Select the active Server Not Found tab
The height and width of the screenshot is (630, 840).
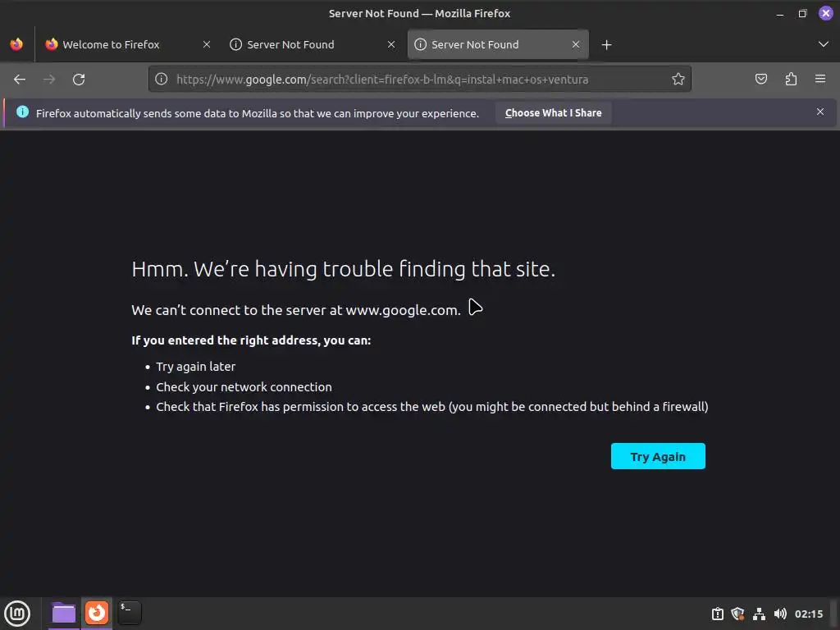tap(498, 44)
